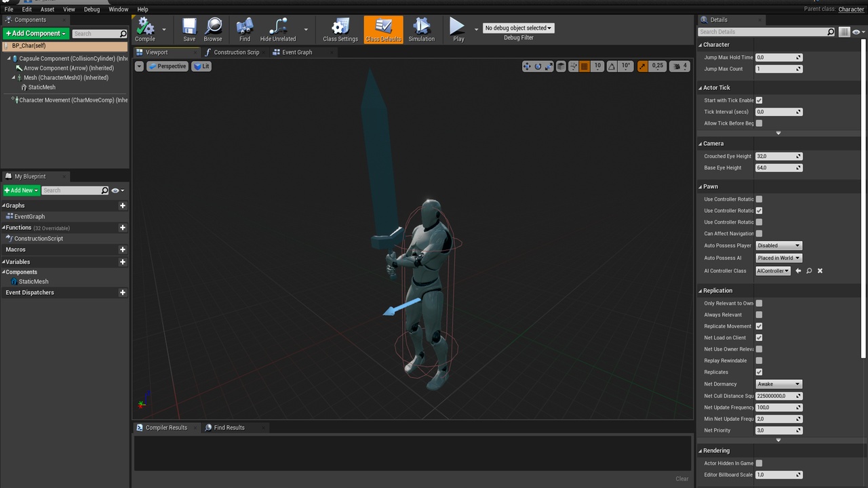Select the rotate gizmo tool
Viewport: 868px width, 488px height.
538,66
